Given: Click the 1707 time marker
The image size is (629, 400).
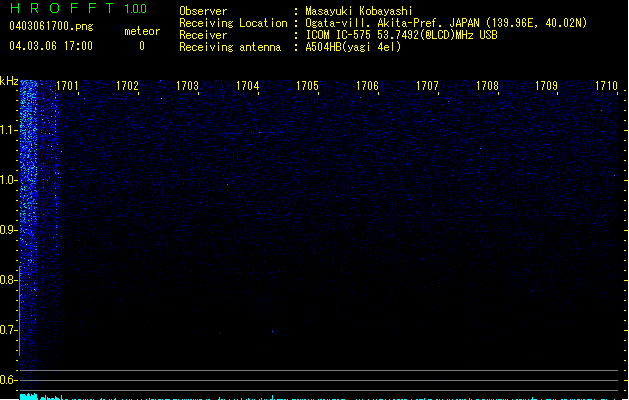Looking at the screenshot, I should tap(427, 86).
